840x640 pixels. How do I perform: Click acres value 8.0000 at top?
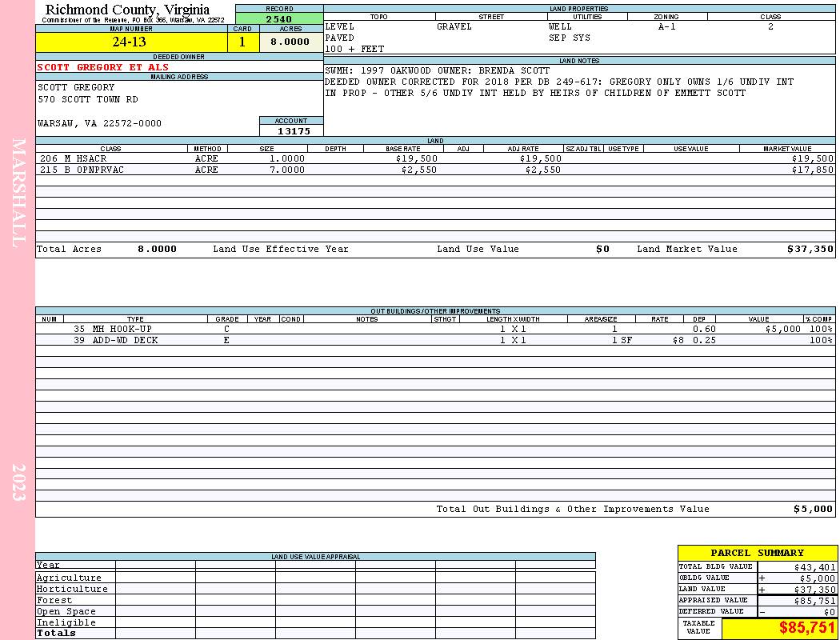tap(291, 42)
